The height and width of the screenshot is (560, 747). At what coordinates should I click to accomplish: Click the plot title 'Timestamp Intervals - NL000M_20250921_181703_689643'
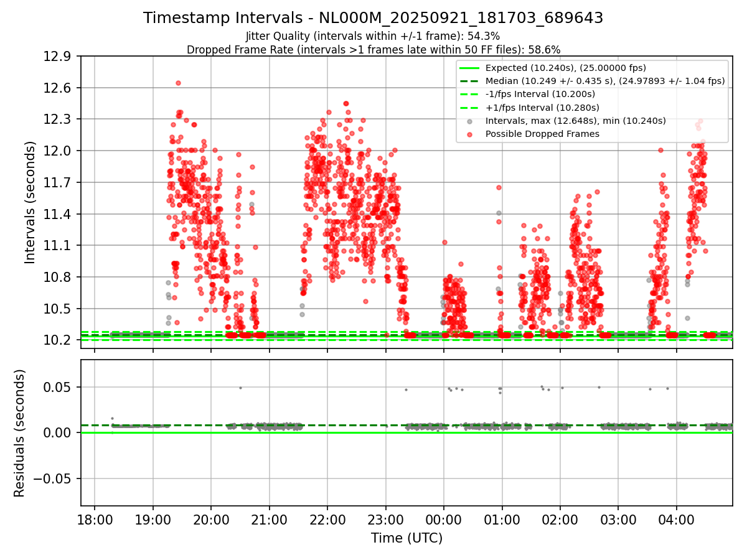click(374, 18)
